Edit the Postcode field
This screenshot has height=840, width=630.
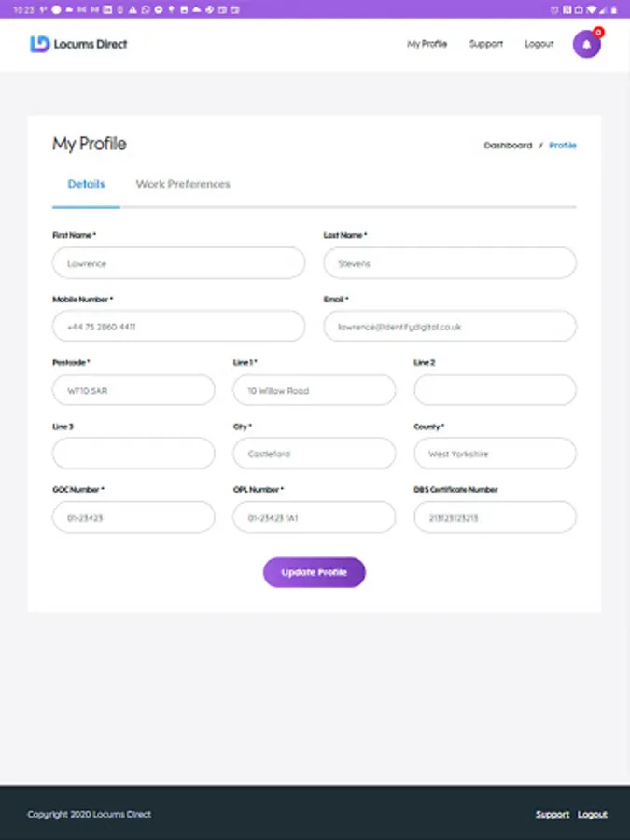click(x=133, y=390)
